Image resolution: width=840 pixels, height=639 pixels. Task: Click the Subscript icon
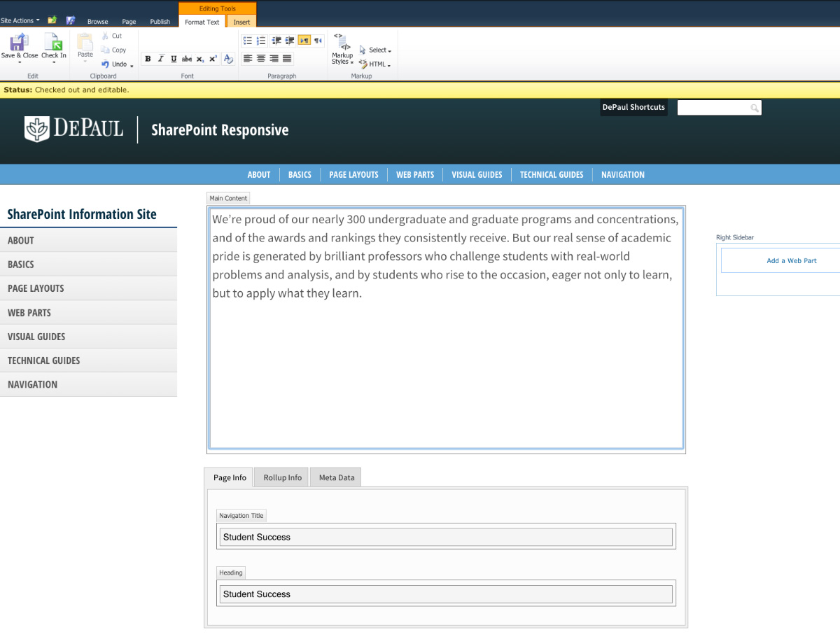pyautogui.click(x=200, y=59)
